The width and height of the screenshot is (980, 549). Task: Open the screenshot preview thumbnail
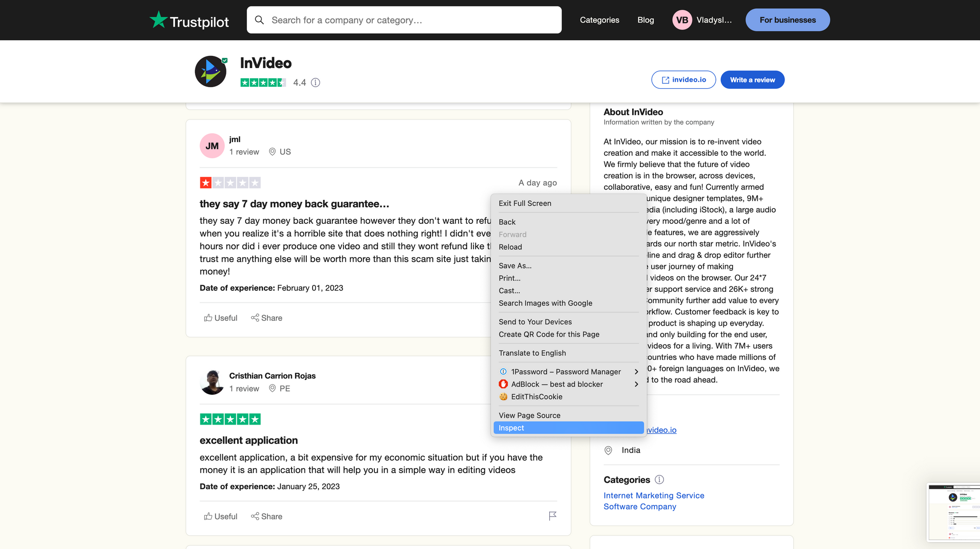tap(953, 513)
